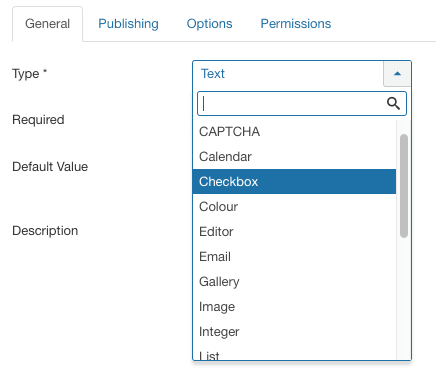Choose Gallery field type

(294, 282)
